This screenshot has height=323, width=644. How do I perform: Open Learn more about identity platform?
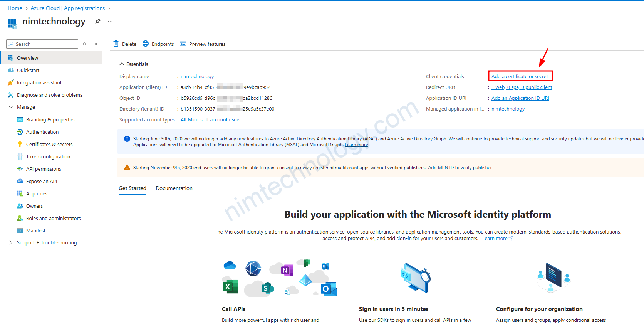click(498, 239)
